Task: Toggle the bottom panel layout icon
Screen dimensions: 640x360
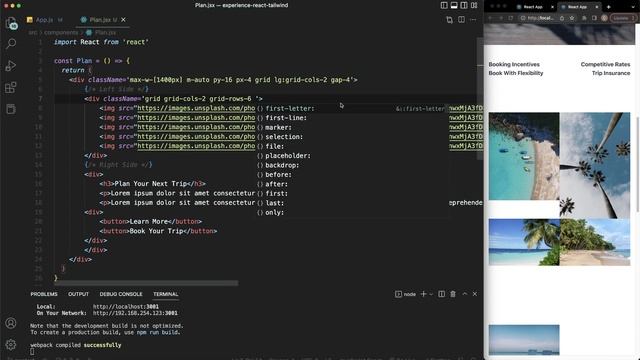Action: [x=454, y=5]
